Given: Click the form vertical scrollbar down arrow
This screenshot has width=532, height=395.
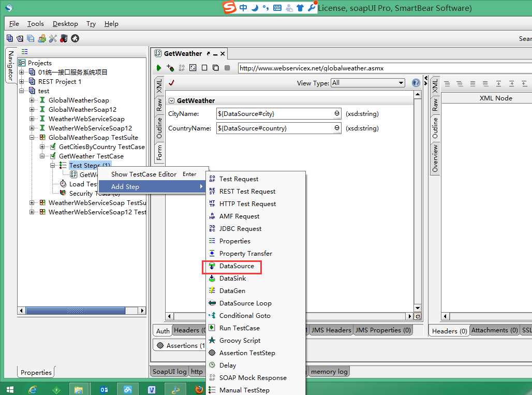Looking at the screenshot, I should tap(418, 308).
